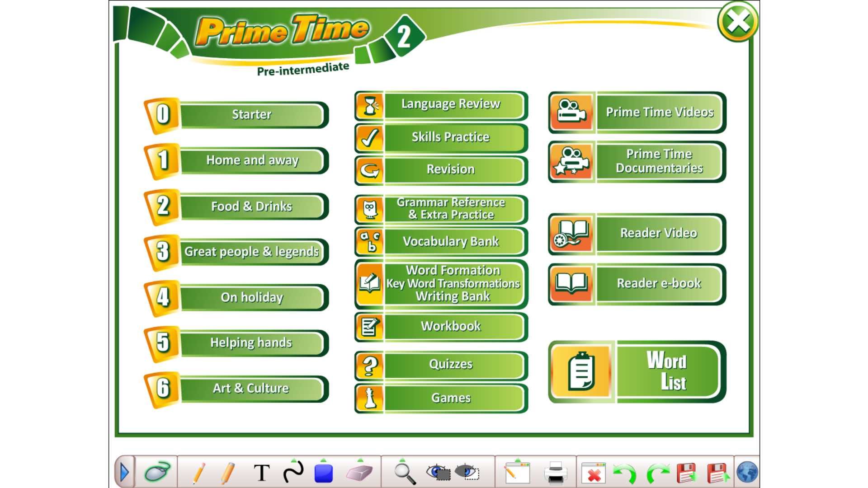868x488 pixels.
Task: Click the notepad icon beside Workbook
Action: tap(370, 327)
